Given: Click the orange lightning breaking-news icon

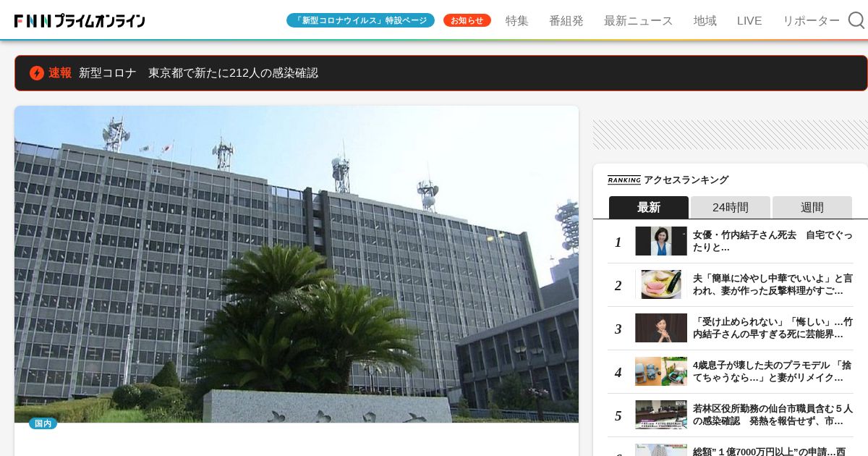Looking at the screenshot, I should tap(37, 73).
